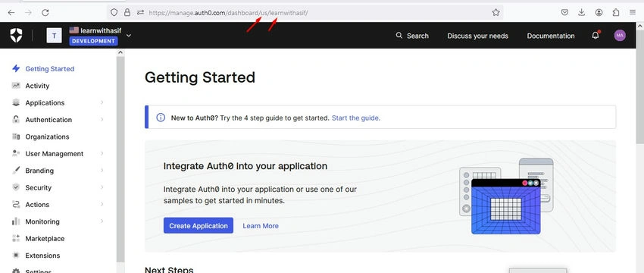The height and width of the screenshot is (273, 644).
Task: Click the Activity chart icon
Action: (x=16, y=86)
